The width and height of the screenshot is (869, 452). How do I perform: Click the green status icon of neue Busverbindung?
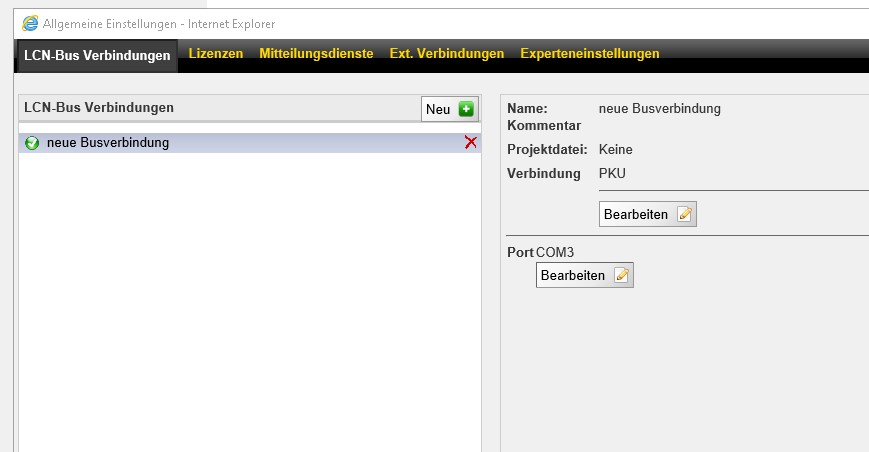pos(32,143)
